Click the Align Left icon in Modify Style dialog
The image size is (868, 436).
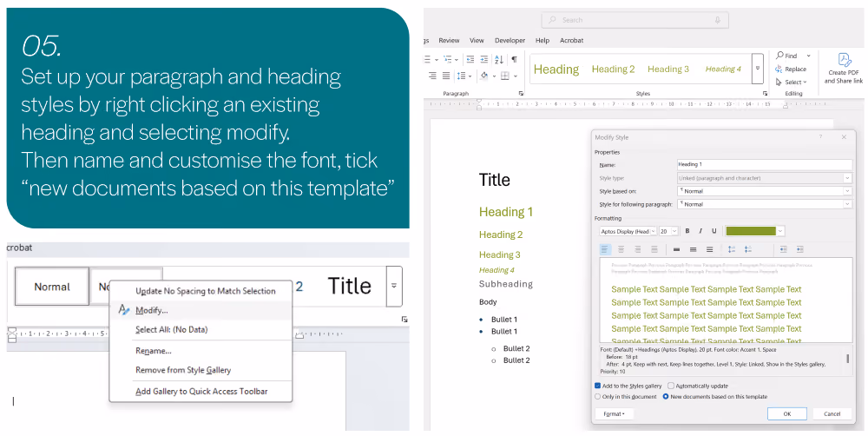(x=604, y=250)
